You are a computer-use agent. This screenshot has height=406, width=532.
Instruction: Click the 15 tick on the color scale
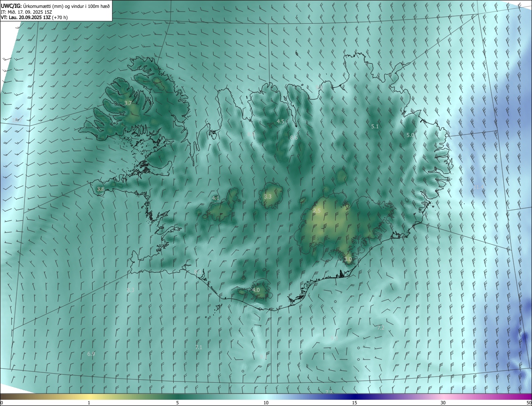(355, 403)
